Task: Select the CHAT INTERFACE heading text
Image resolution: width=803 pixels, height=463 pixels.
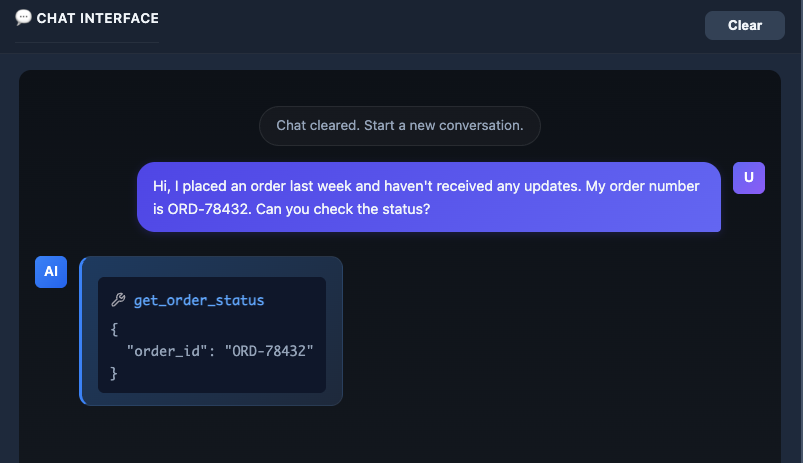Action: click(97, 18)
